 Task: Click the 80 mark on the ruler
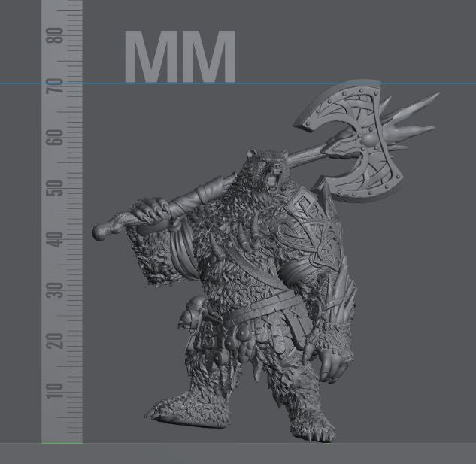point(54,36)
